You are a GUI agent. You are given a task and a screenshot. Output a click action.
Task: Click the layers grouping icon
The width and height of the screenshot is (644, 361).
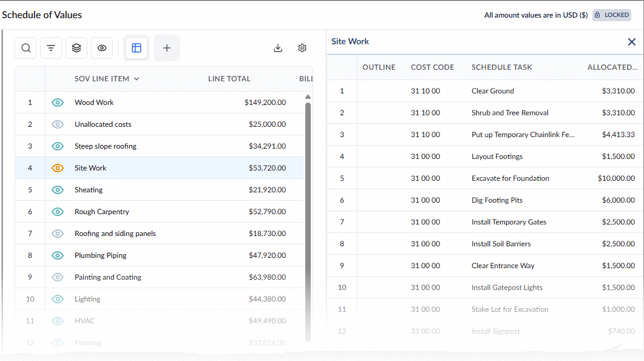76,48
